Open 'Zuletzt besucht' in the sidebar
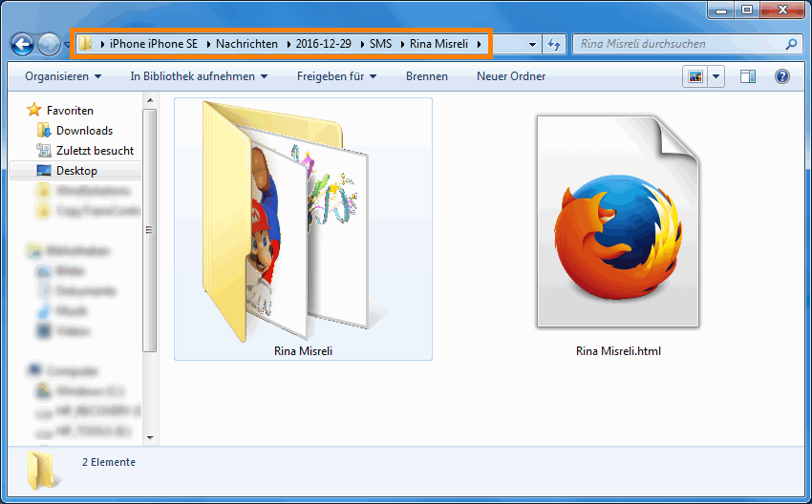The height and width of the screenshot is (504, 812). (x=95, y=151)
